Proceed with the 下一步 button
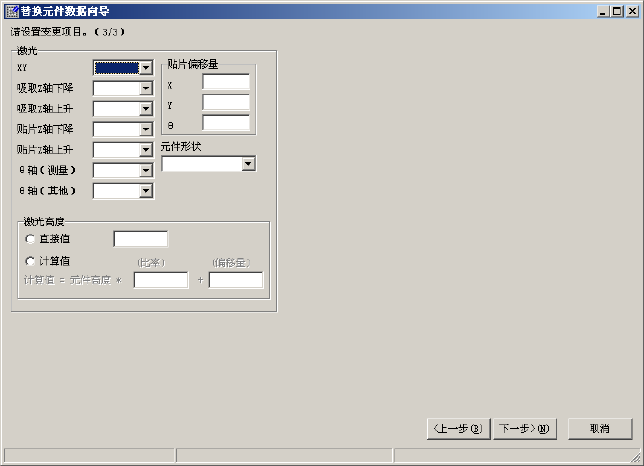Viewport: 644px width, 466px height. click(525, 429)
